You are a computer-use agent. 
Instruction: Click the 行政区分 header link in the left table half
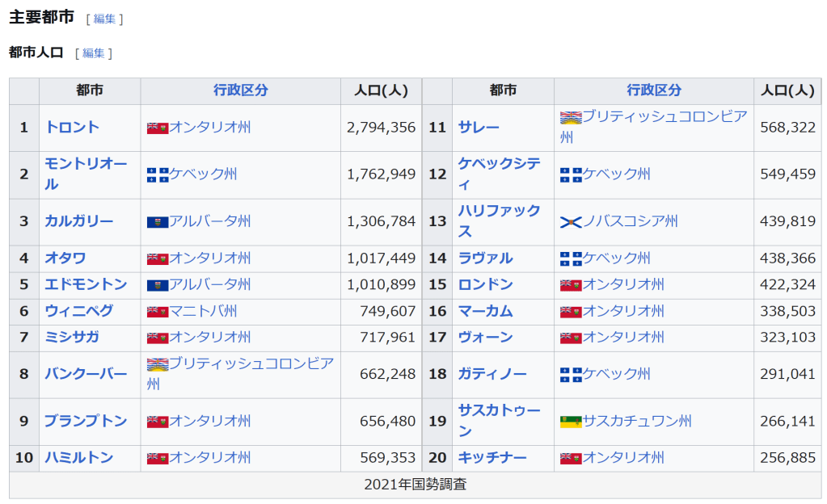[x=240, y=90]
